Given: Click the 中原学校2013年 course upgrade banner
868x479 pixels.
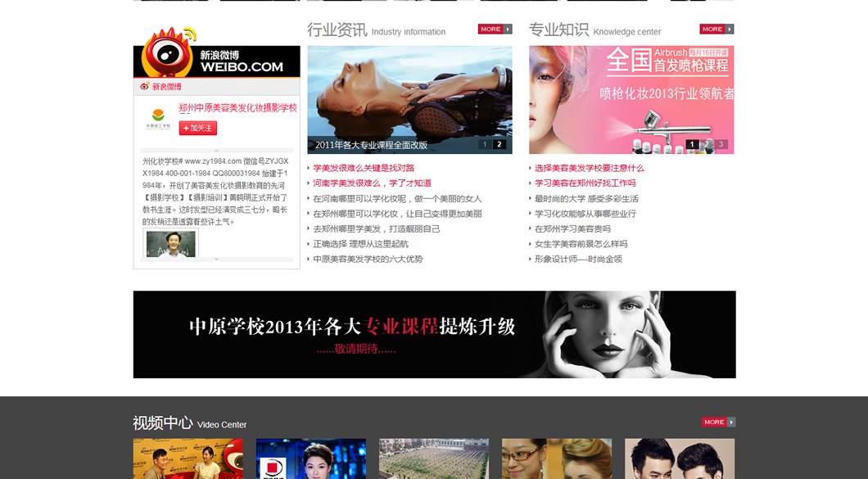Looking at the screenshot, I should coord(434,334).
